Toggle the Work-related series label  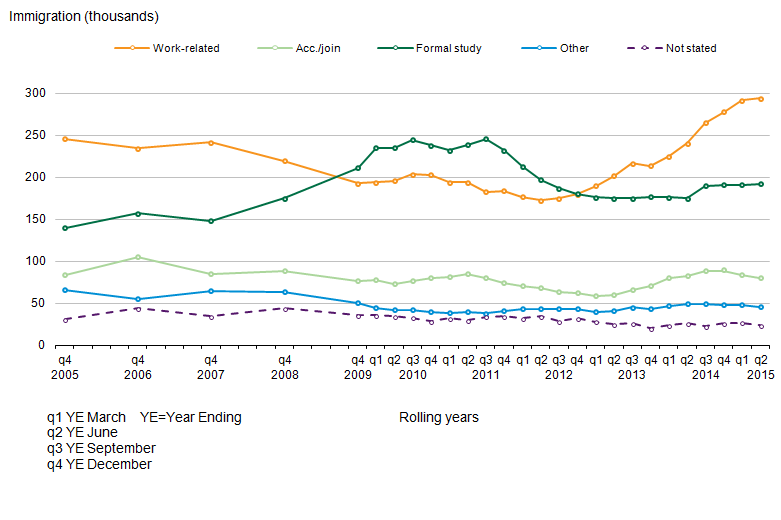coord(186,48)
